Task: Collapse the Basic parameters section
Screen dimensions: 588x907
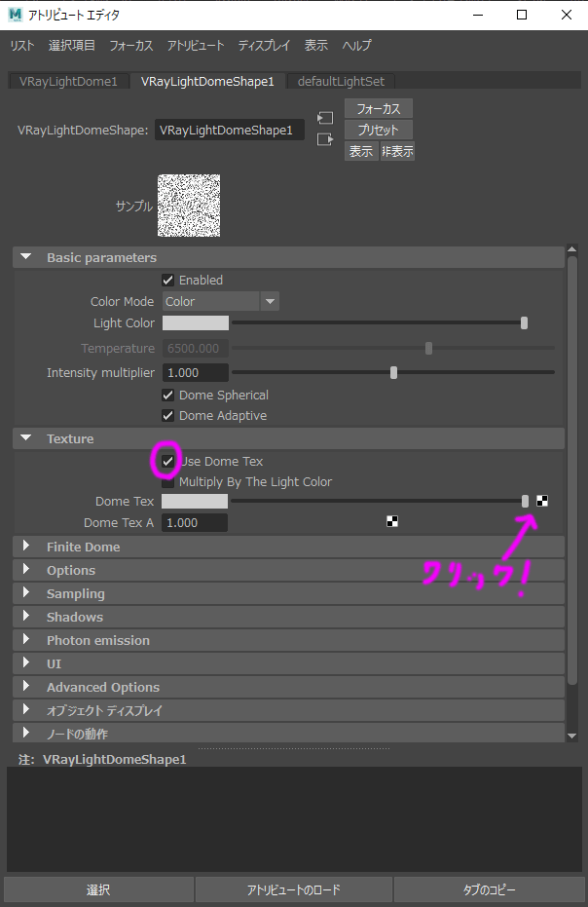Action: pyautogui.click(x=26, y=257)
